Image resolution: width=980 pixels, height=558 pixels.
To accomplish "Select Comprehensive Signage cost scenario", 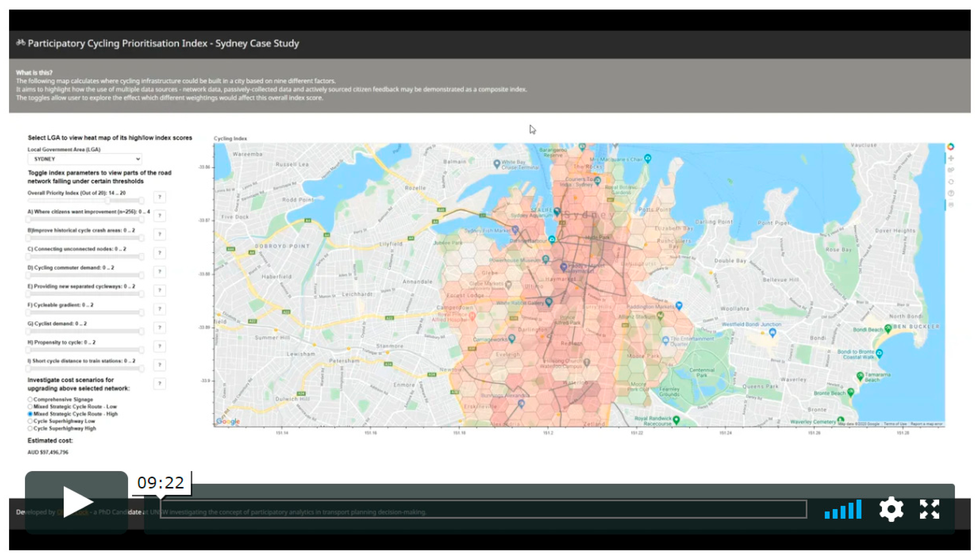I will point(30,399).
